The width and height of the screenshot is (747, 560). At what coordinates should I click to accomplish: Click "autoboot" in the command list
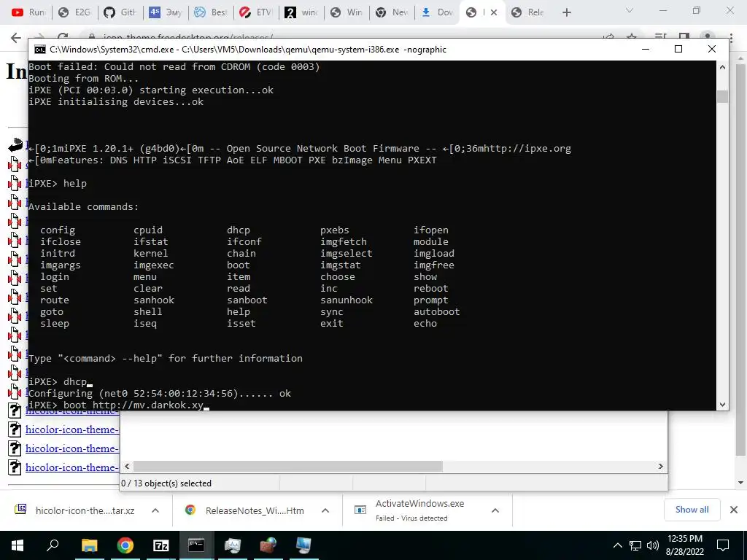[x=436, y=311]
